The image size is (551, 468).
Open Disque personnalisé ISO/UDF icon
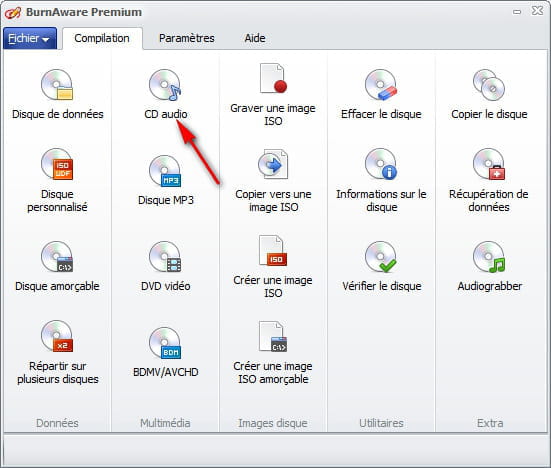[x=57, y=164]
